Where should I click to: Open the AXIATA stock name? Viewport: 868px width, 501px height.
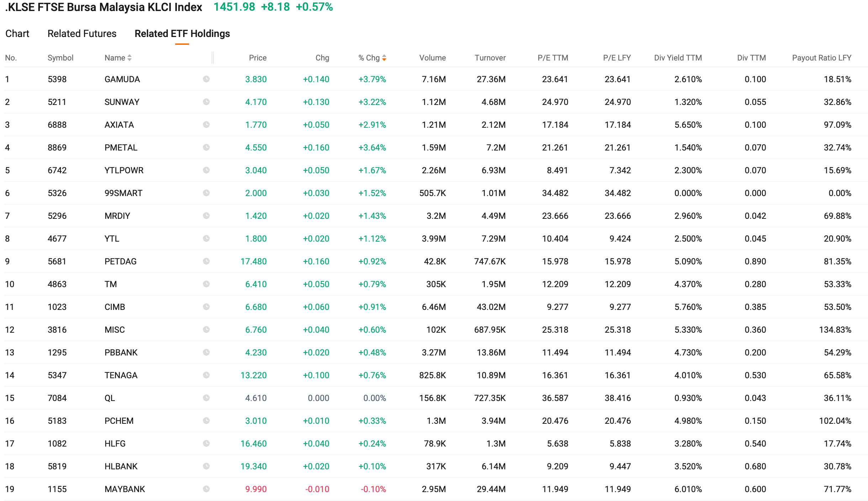tap(119, 125)
